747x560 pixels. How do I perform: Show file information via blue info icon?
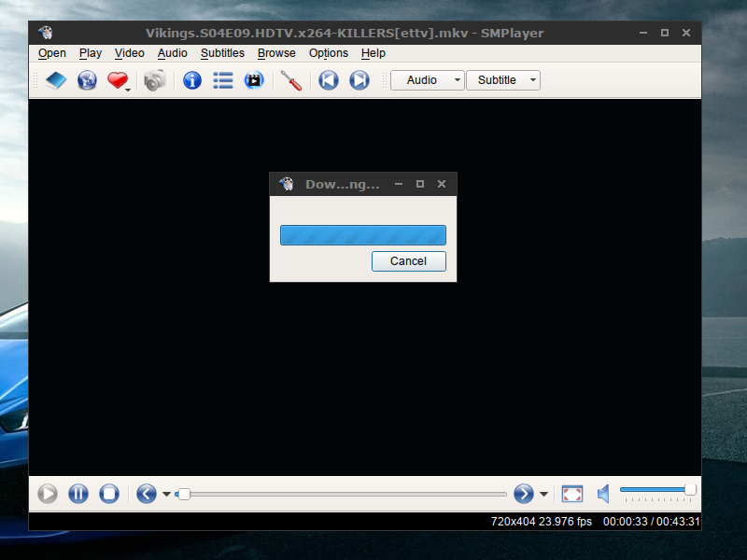(192, 80)
